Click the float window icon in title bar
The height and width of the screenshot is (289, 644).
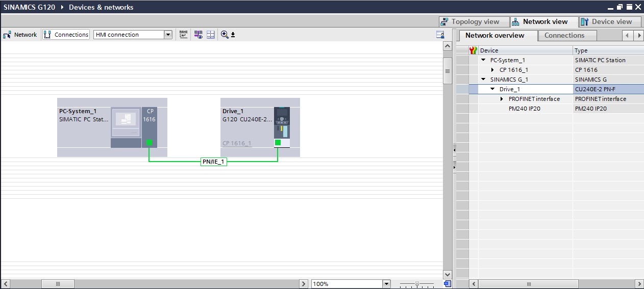pyautogui.click(x=620, y=7)
